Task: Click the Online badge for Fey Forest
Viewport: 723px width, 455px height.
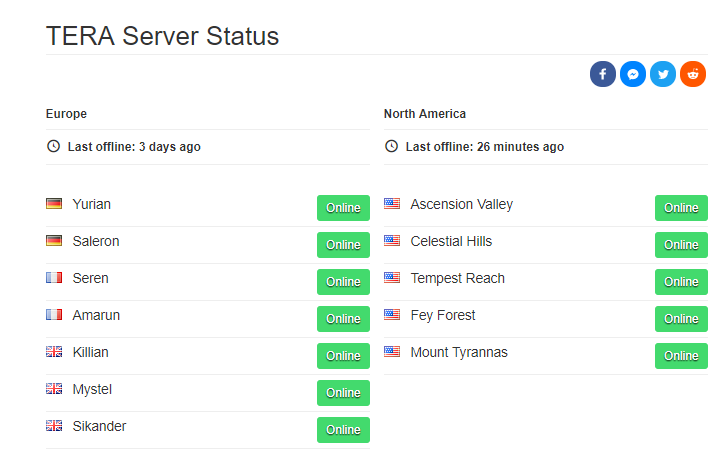Action: click(x=681, y=319)
